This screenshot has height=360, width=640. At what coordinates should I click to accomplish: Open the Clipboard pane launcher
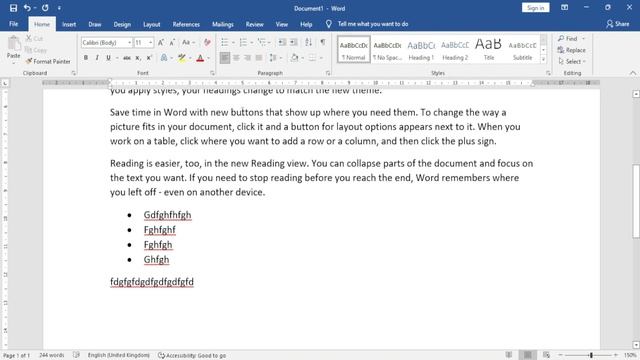point(73,73)
